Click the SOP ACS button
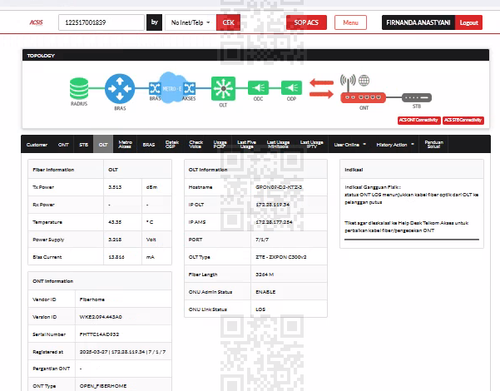The image size is (500, 391). pos(306,22)
